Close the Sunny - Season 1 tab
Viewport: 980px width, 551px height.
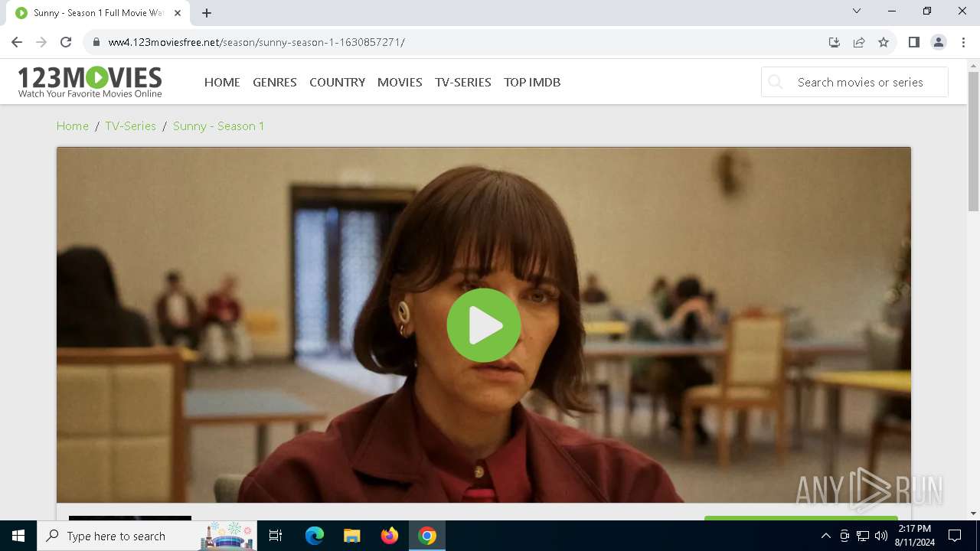(178, 13)
